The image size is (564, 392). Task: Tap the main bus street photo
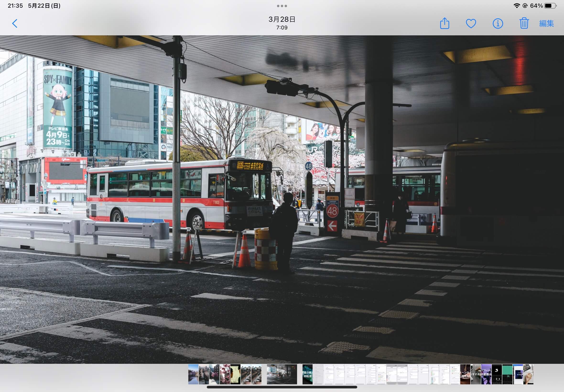point(282,199)
